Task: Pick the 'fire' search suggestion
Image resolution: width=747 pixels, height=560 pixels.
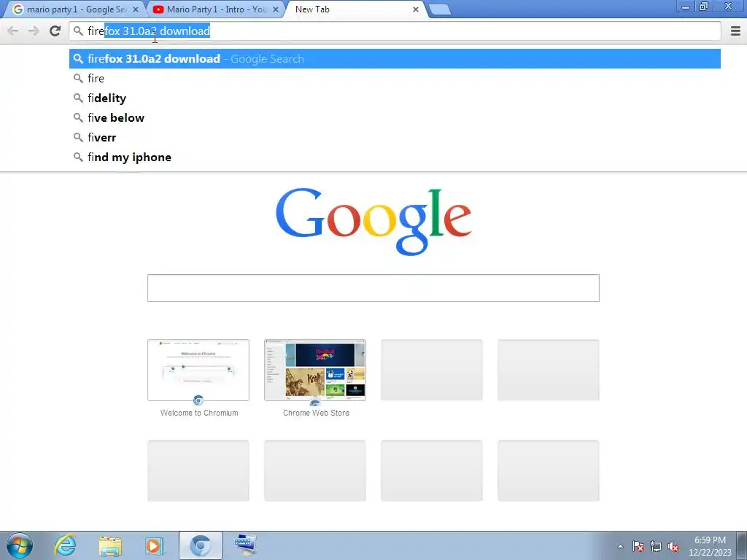Action: (395, 78)
